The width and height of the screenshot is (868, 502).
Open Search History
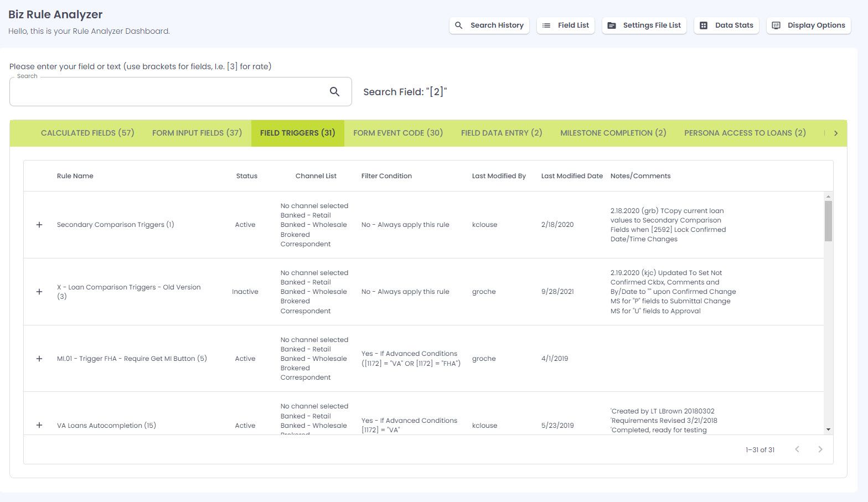pos(489,25)
